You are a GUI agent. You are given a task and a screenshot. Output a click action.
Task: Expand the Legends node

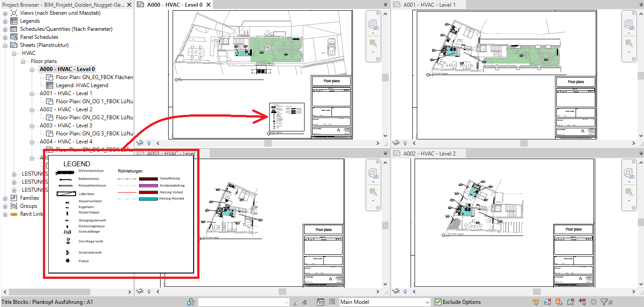pyautogui.click(x=5, y=21)
